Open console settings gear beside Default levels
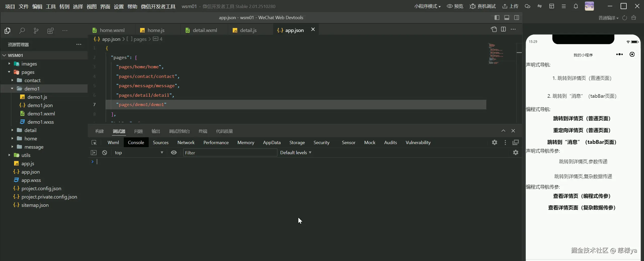 [516, 152]
